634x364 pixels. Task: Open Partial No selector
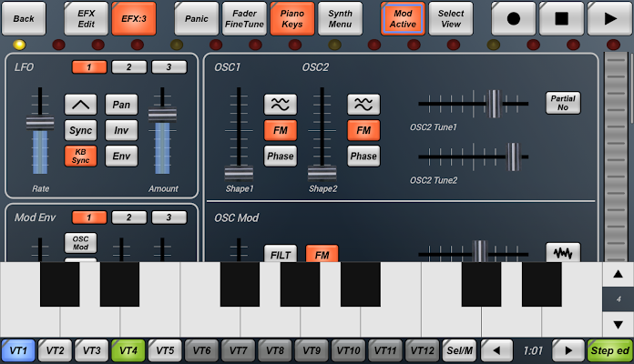point(563,103)
